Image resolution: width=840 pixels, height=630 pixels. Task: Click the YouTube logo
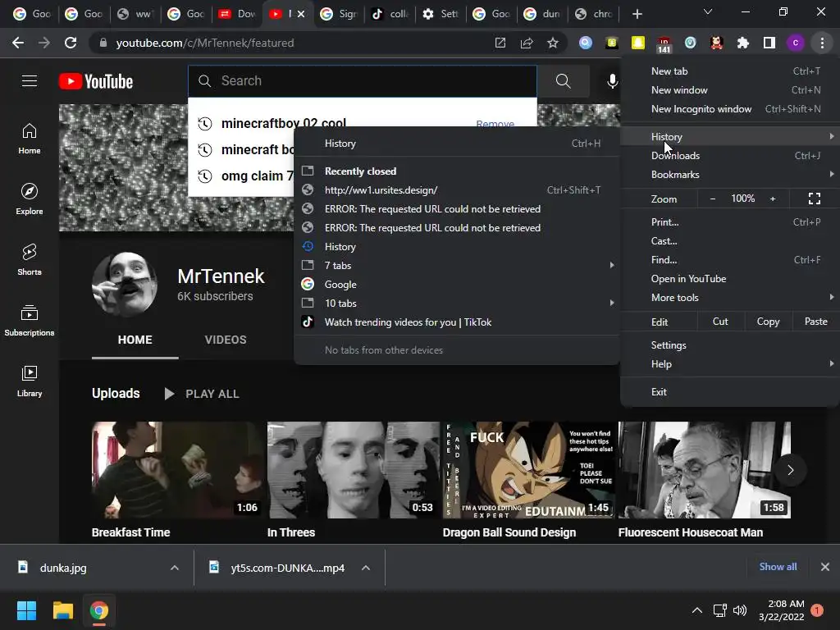coord(96,81)
